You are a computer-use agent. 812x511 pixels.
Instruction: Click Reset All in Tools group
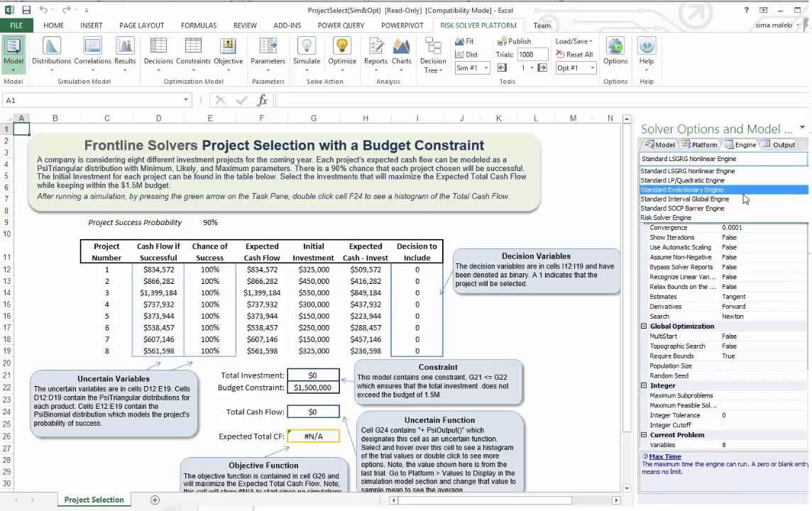pyautogui.click(x=574, y=55)
